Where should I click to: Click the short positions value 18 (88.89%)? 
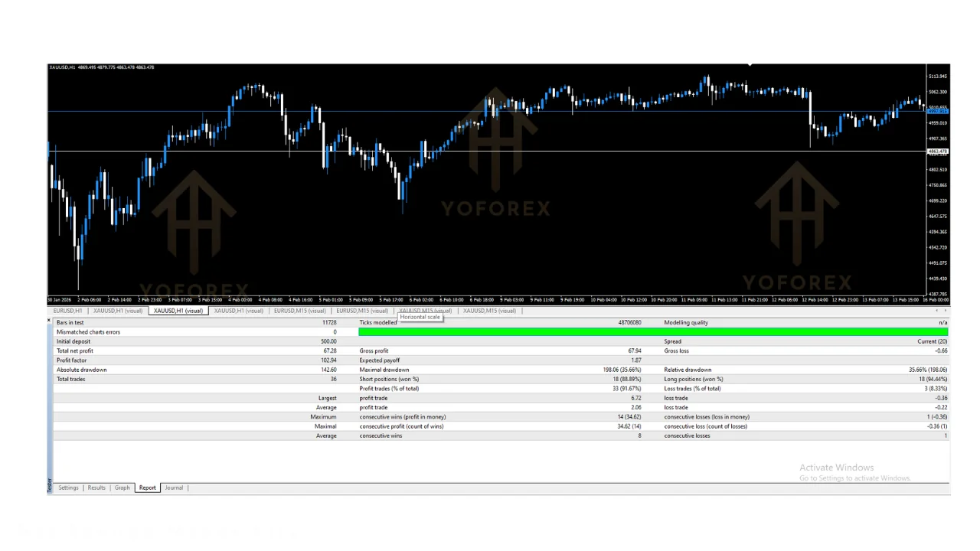pyautogui.click(x=626, y=379)
